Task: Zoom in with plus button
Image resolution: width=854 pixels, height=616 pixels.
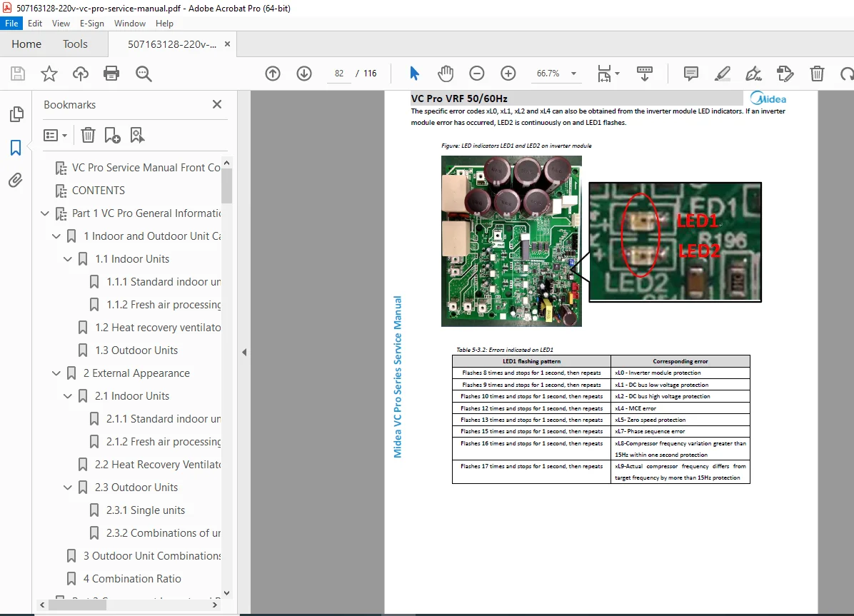Action: (x=508, y=74)
